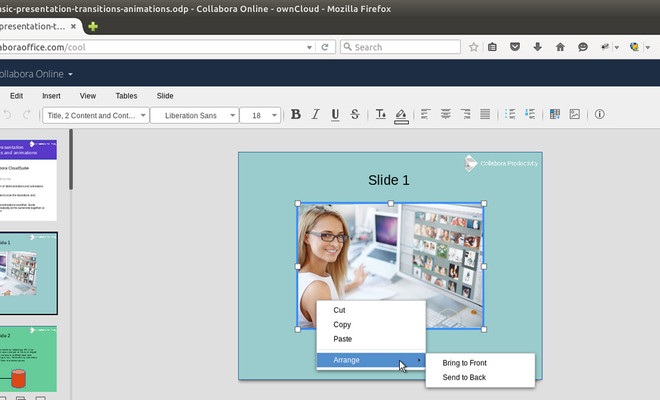Screen dimensions: 660x400
Task: Expand the Arrange submenu arrow
Action: 419,360
